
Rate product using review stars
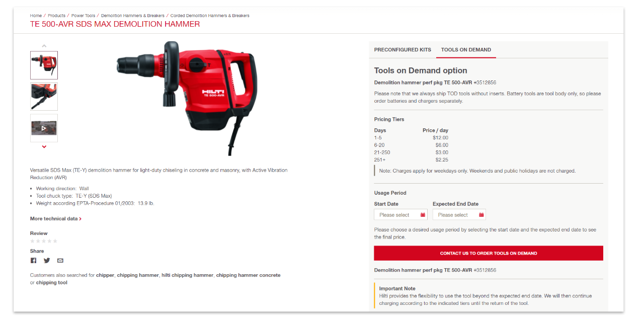coord(44,241)
